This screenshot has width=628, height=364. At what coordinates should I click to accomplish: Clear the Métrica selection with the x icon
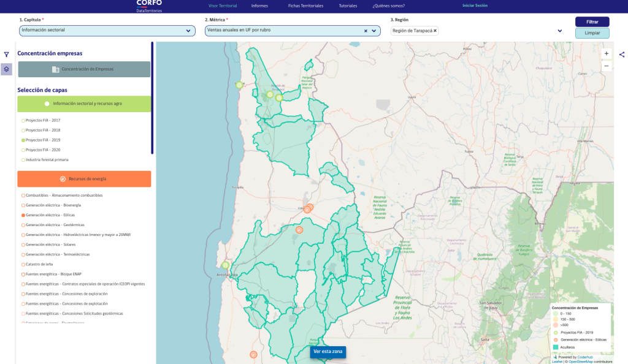(x=366, y=31)
